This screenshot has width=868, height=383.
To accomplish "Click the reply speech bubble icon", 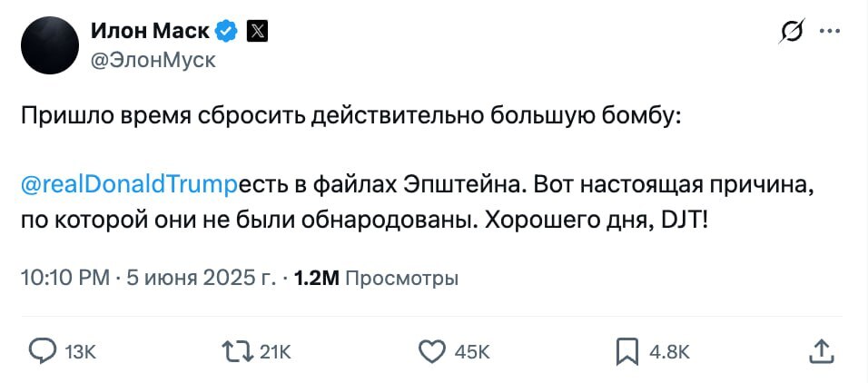I will 42,350.
